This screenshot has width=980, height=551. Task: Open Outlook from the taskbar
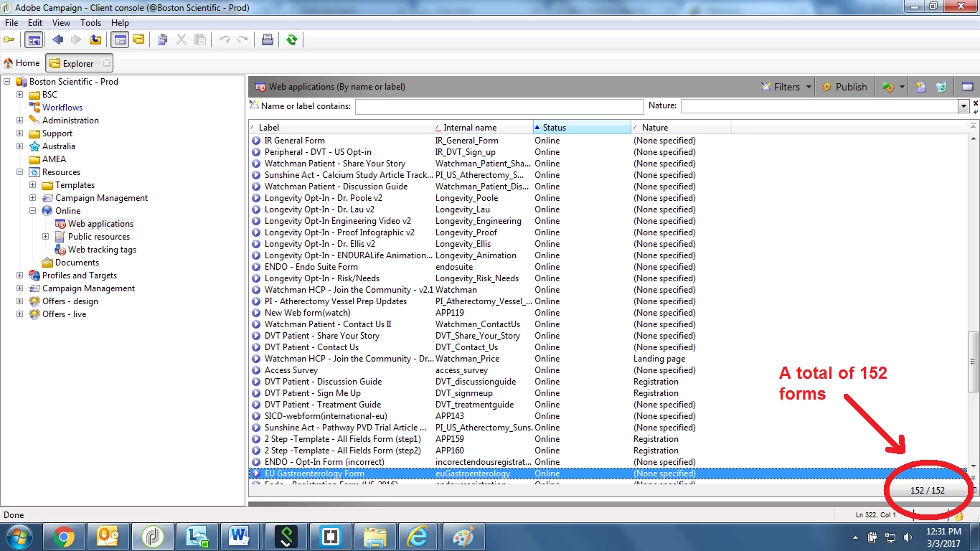(108, 537)
